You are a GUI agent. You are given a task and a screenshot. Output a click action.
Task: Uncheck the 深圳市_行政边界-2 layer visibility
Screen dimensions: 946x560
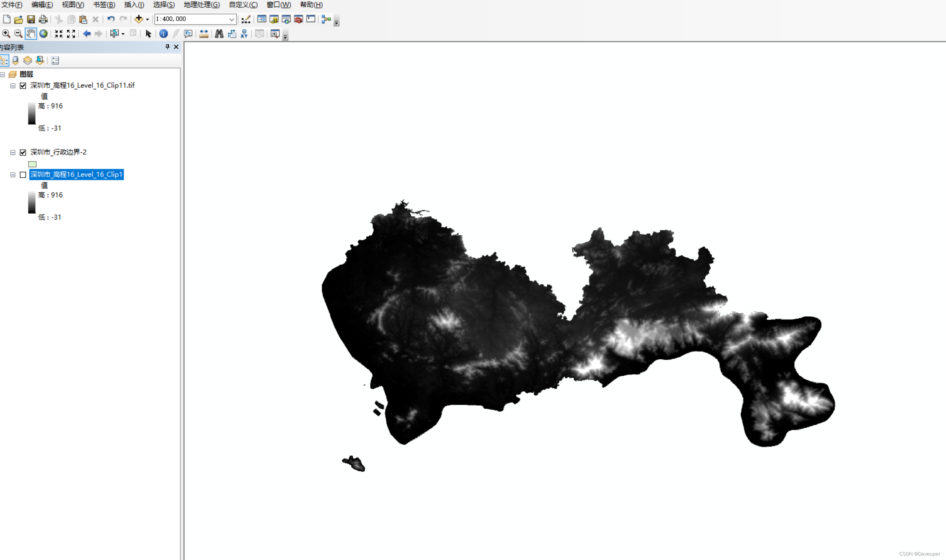tap(23, 152)
